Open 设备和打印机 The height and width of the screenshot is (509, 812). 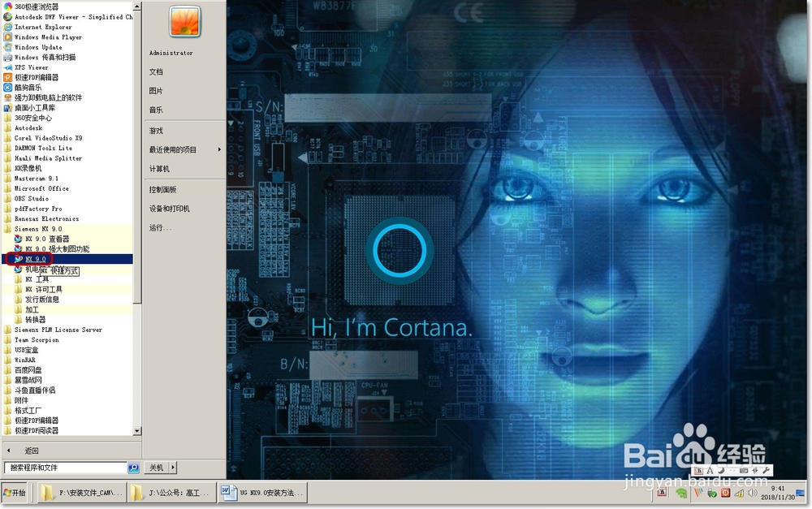coord(170,209)
